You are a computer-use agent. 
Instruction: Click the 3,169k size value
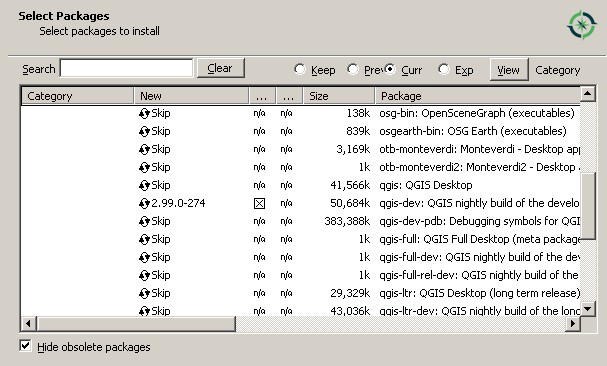point(353,149)
